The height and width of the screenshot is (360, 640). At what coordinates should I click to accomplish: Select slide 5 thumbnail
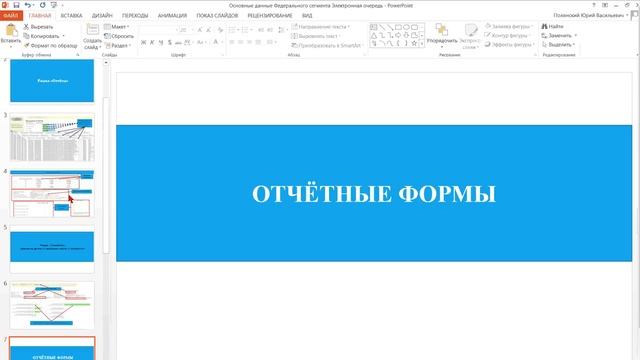pos(52,249)
